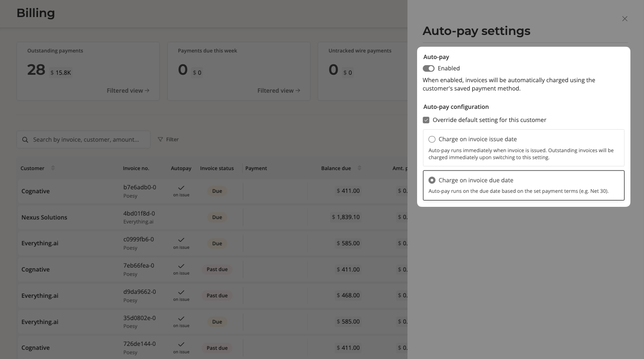Click the $ 15.8K outstanding total
This screenshot has width=644, height=359.
point(61,73)
